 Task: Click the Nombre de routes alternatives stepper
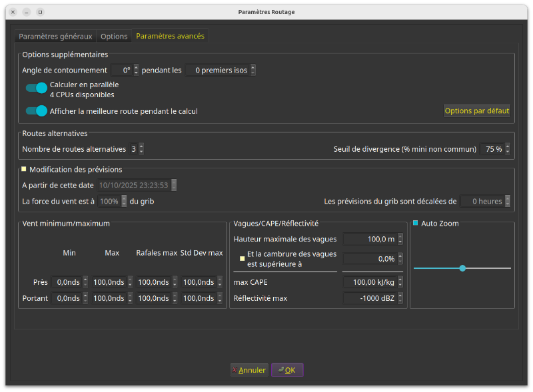[141, 149]
